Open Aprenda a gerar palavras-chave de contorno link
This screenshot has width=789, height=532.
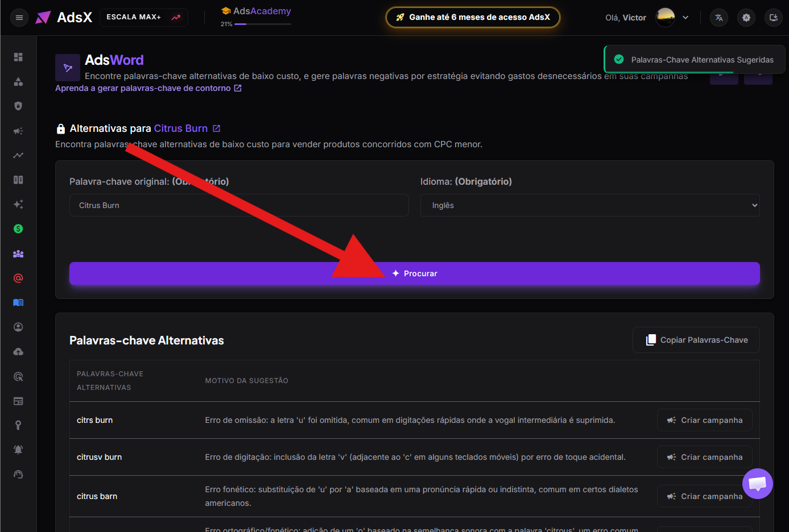pyautogui.click(x=148, y=88)
